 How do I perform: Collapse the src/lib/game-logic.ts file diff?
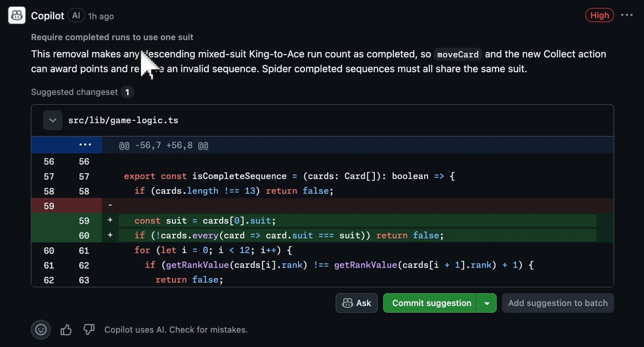tap(53, 120)
